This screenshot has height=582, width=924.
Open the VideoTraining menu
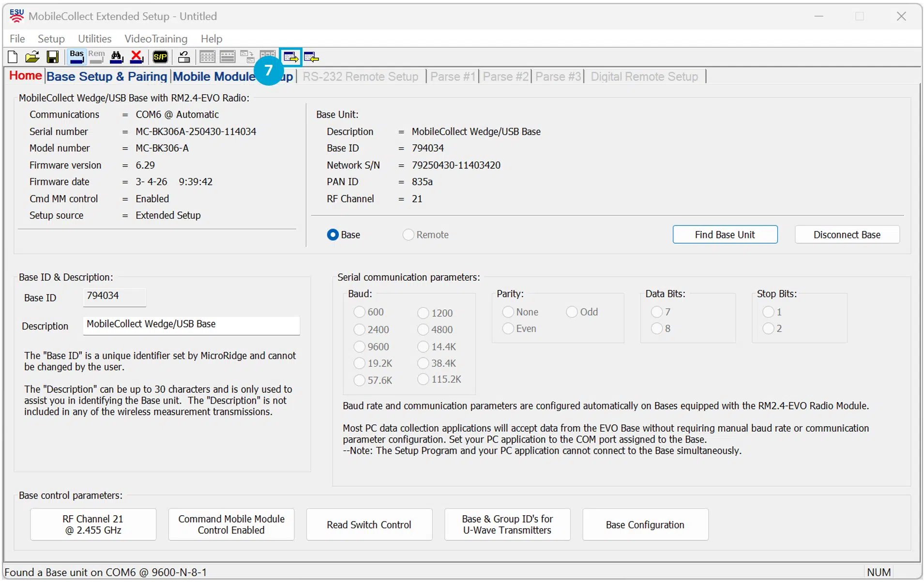[156, 39]
